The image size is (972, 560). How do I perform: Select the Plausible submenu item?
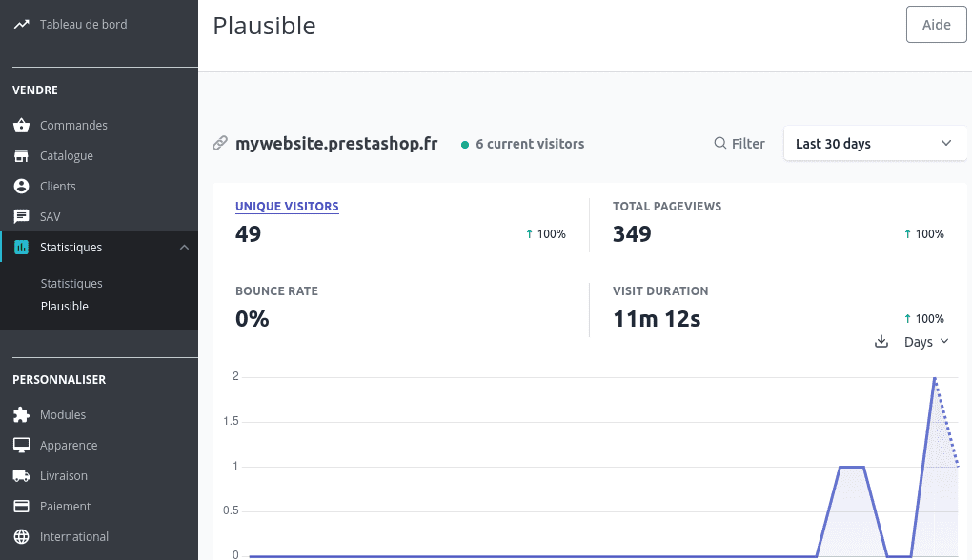(x=65, y=306)
